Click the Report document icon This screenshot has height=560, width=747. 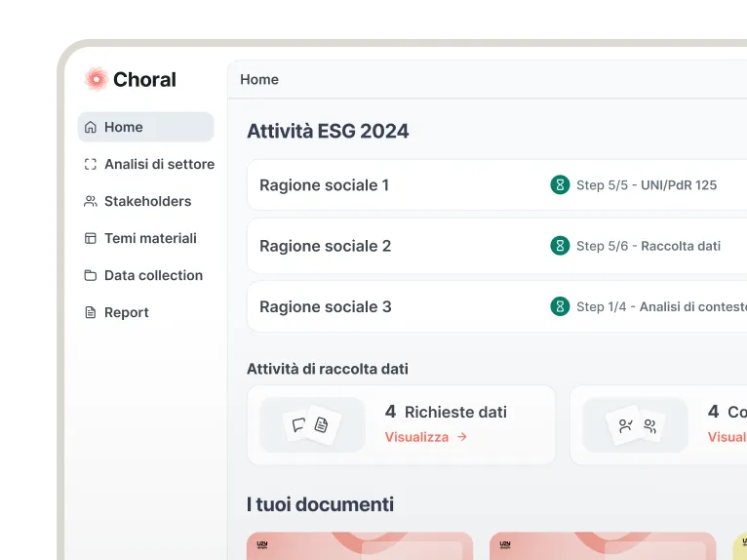(90, 312)
